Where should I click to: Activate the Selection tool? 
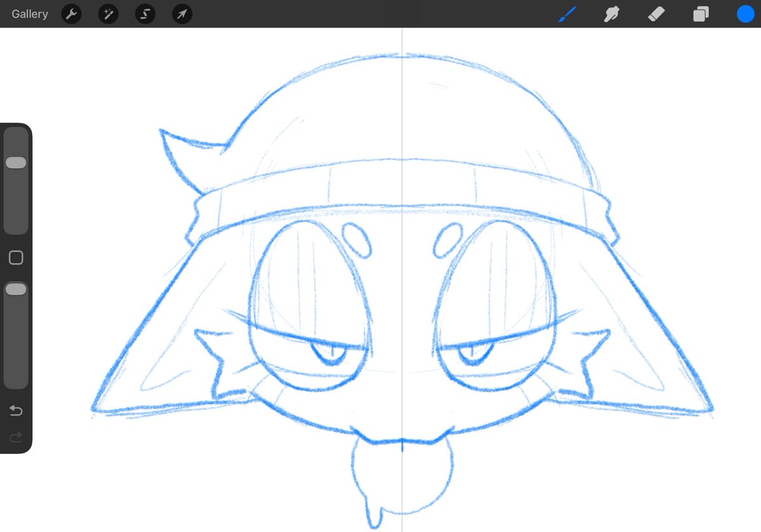coord(145,14)
